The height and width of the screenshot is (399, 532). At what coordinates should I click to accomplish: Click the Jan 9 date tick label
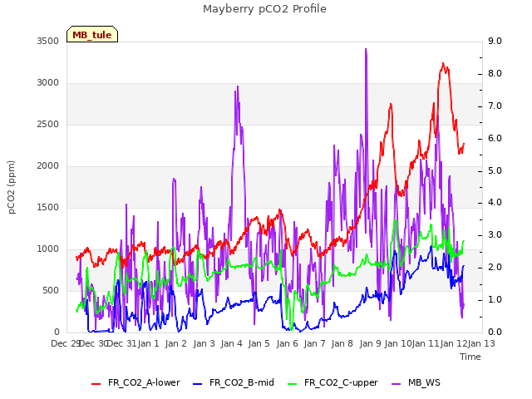pyautogui.click(x=370, y=343)
